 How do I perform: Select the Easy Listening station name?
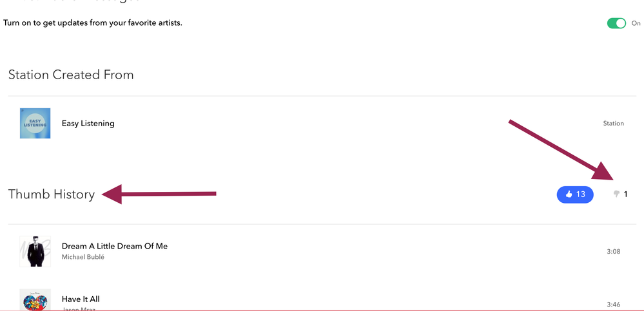[88, 123]
